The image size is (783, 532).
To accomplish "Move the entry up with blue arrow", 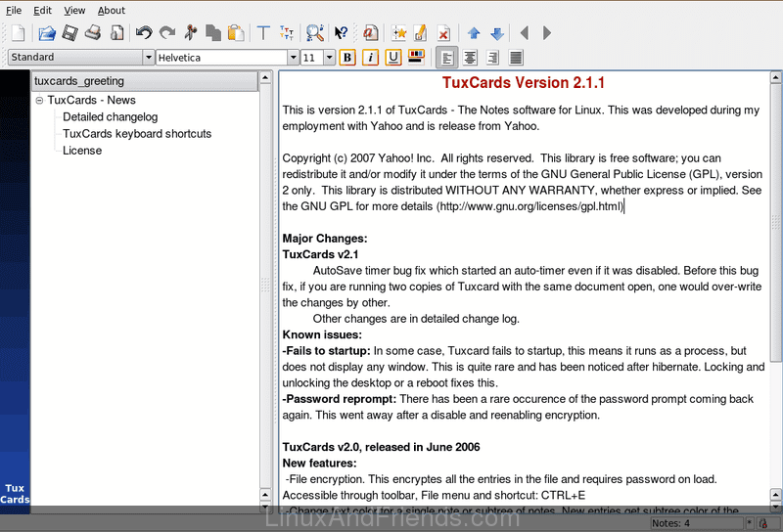I will click(x=475, y=33).
